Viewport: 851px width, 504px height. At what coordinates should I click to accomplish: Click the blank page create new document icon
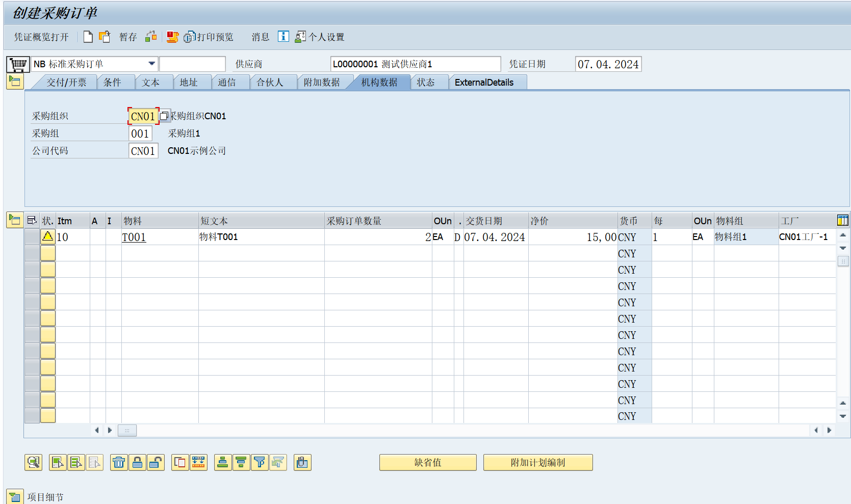pyautogui.click(x=88, y=37)
